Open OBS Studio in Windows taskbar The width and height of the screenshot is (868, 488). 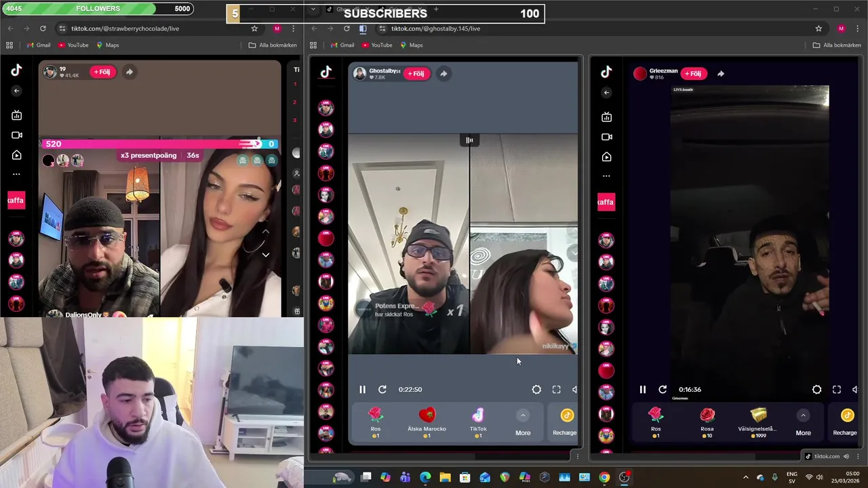tap(624, 478)
